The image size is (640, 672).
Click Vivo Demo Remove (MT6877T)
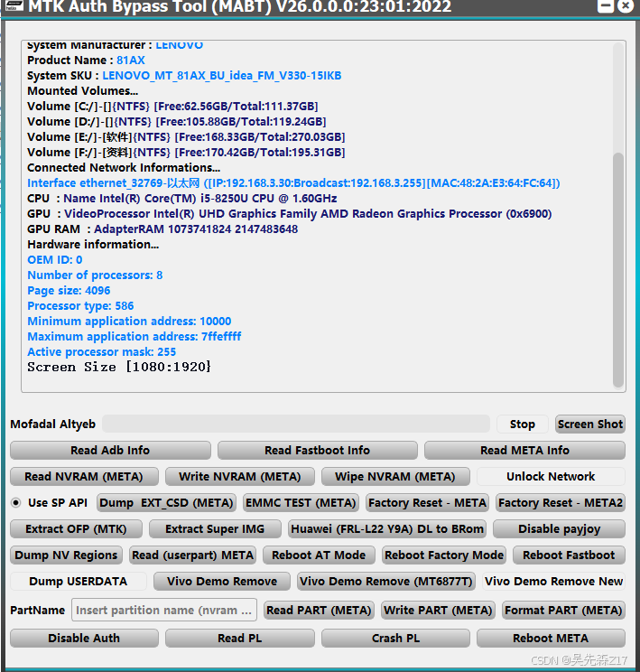386,581
